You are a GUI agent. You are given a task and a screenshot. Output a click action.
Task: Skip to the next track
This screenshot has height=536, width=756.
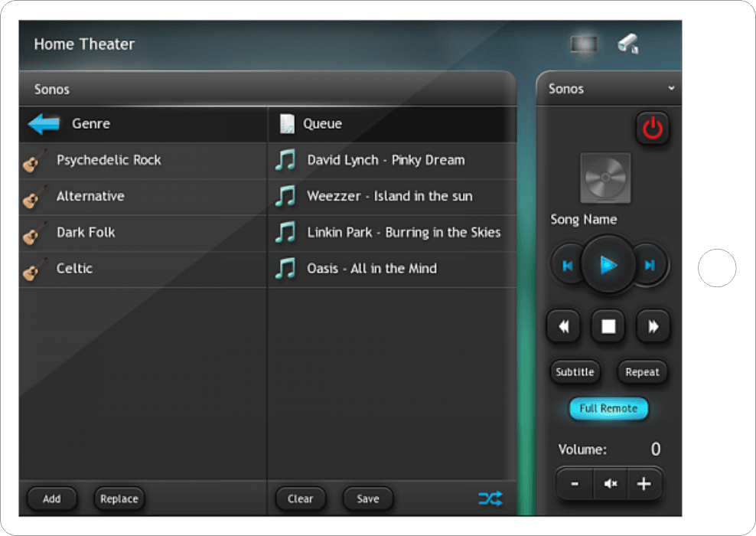[650, 266]
